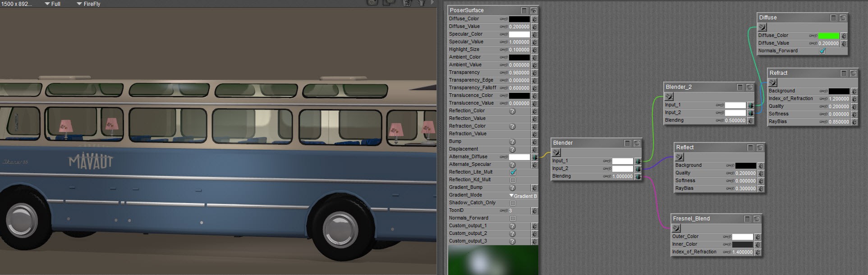Open the FireFly renderer dropdown
The width and height of the screenshot is (868, 275).
click(88, 4)
